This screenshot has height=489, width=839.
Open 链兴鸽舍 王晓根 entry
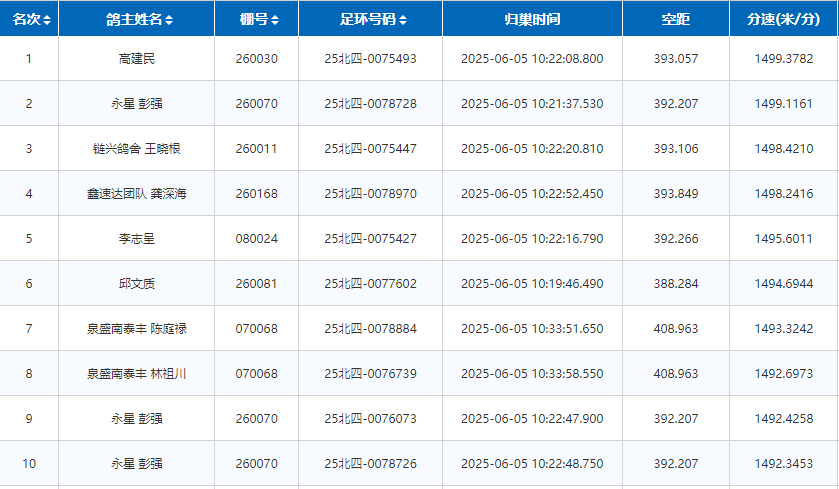pyautogui.click(x=136, y=149)
